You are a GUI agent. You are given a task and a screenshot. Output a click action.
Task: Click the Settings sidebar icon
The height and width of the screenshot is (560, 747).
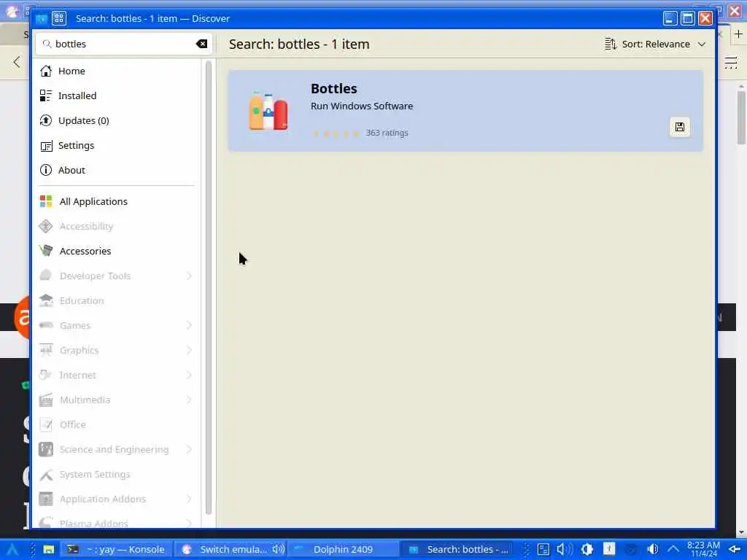click(46, 146)
